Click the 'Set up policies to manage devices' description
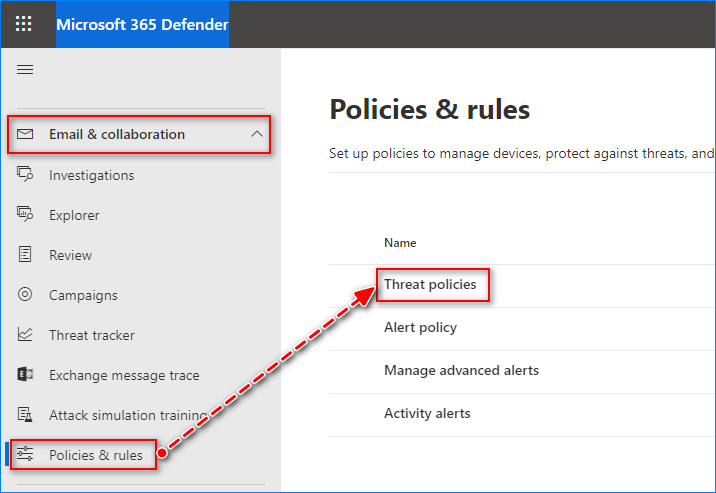Viewport: 716px width, 493px height. (521, 153)
